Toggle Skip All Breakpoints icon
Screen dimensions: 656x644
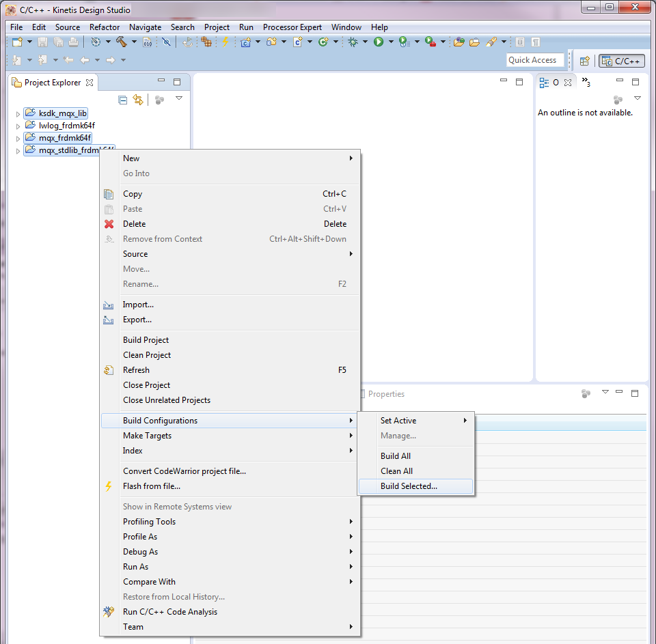166,42
